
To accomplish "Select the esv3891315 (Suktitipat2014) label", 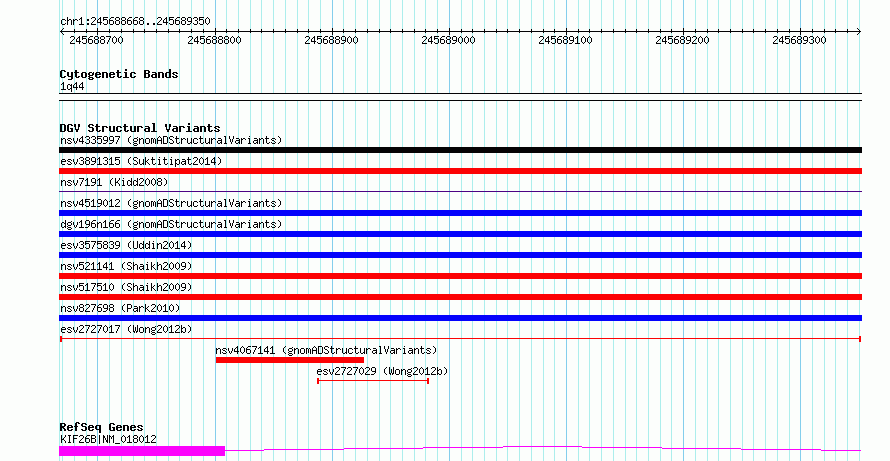I will coord(141,161).
